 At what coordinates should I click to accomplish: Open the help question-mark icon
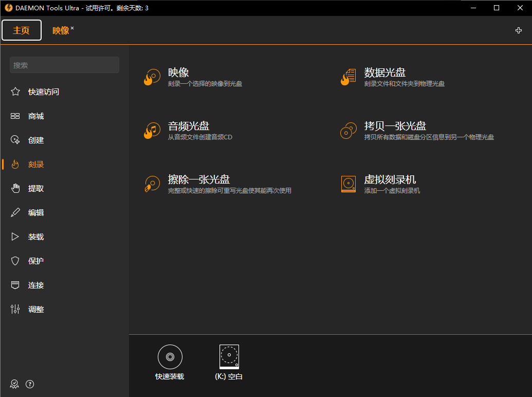[30, 384]
